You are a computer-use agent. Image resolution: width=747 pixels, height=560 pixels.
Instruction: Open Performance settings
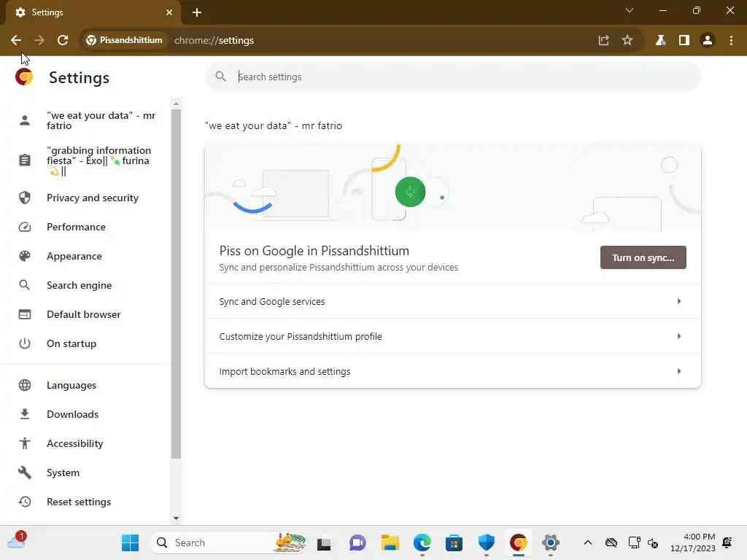pos(86,227)
